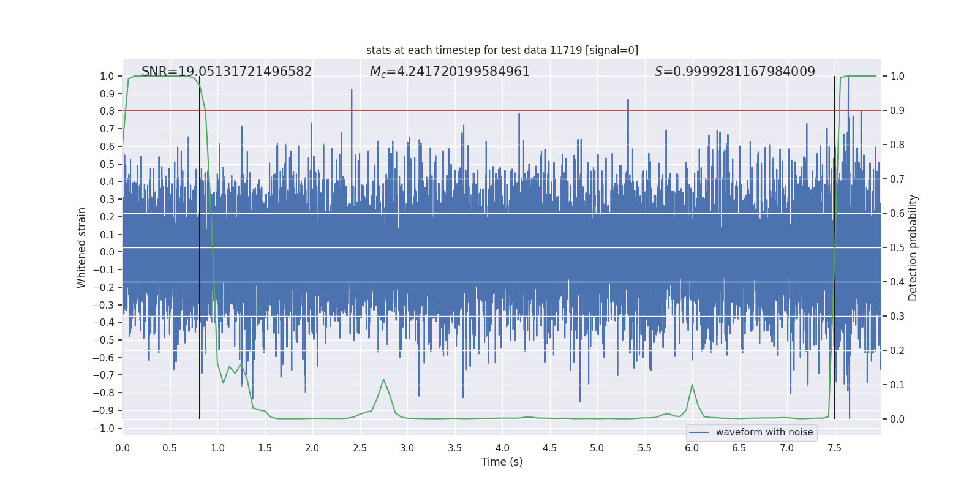Click the 'Detection probability' right axis label

913,247
